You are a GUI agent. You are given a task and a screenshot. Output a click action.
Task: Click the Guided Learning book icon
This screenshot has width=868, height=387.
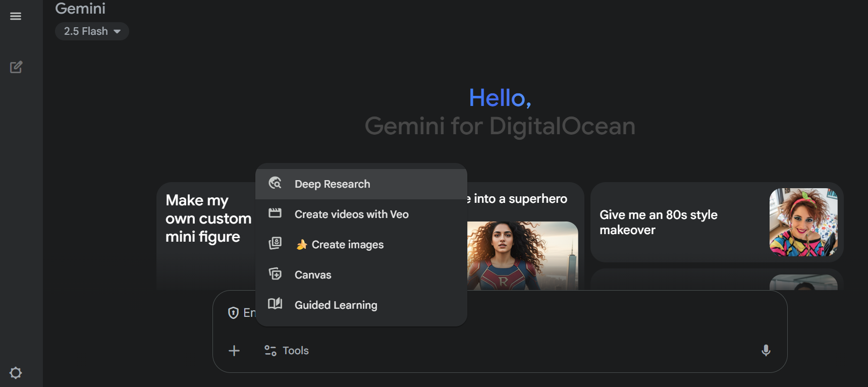point(275,304)
